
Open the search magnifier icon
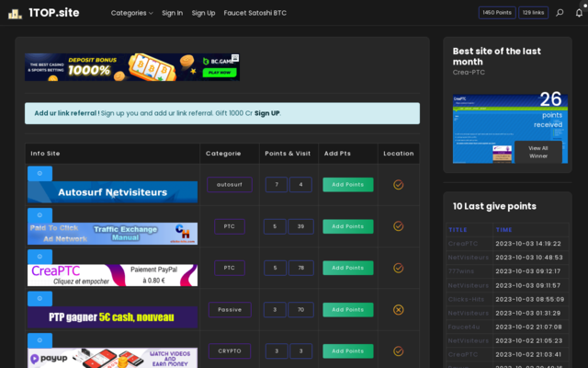point(560,13)
